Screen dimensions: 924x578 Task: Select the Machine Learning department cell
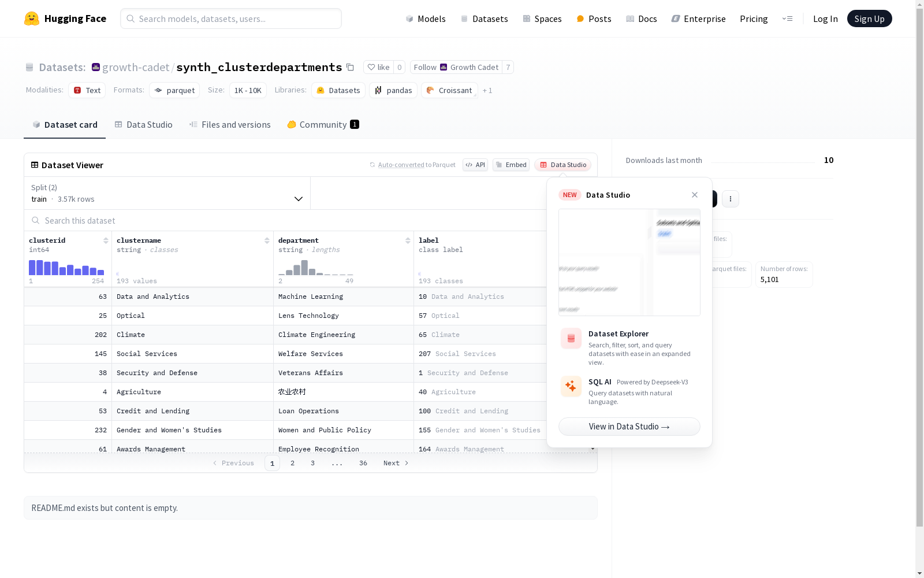pyautogui.click(x=344, y=297)
